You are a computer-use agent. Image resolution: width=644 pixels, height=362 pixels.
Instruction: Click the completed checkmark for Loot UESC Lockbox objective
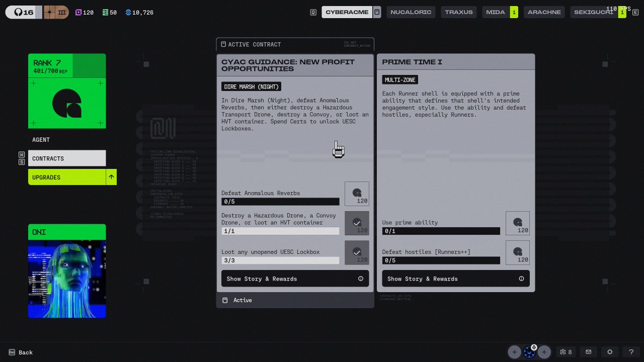click(x=357, y=253)
